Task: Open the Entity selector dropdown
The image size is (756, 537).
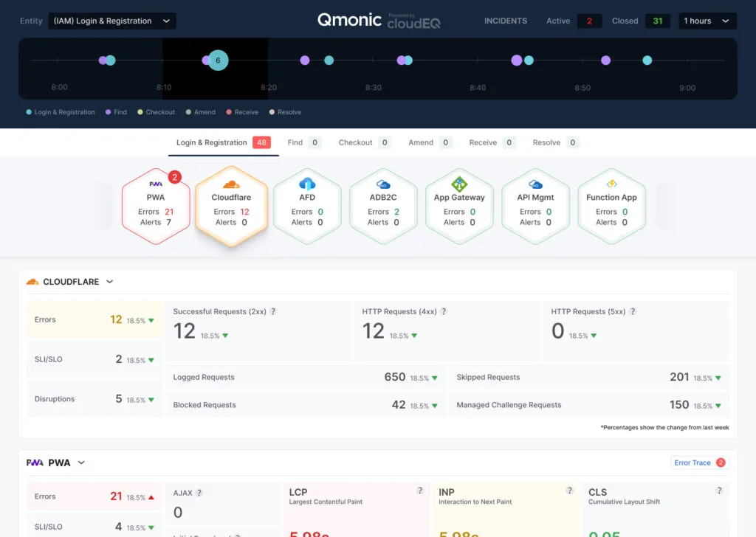Action: tap(111, 21)
